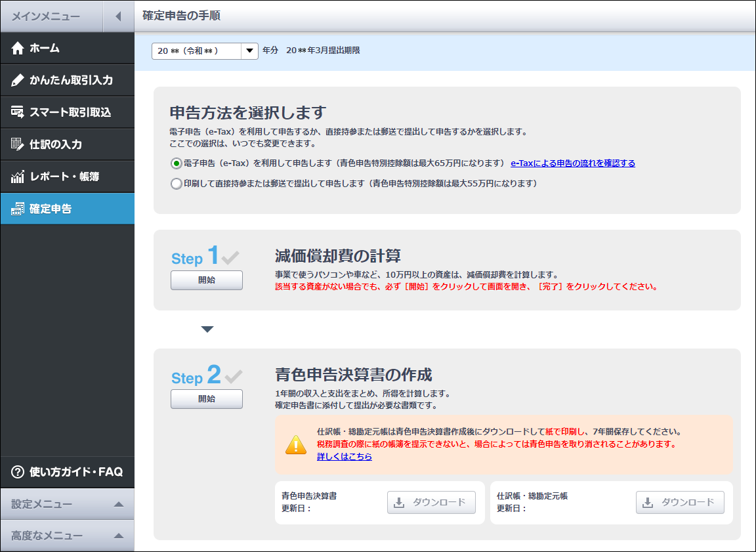The image size is (756, 552).
Task: Select e-Tax electronic filing option
Action: pyautogui.click(x=177, y=163)
